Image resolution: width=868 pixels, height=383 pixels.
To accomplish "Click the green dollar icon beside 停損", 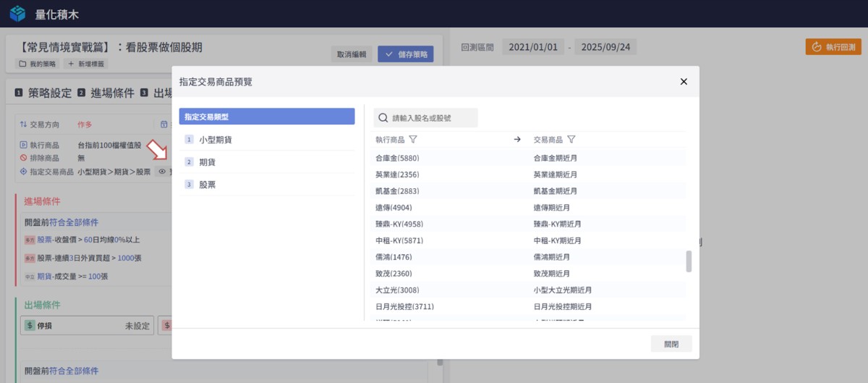I will click(x=30, y=326).
